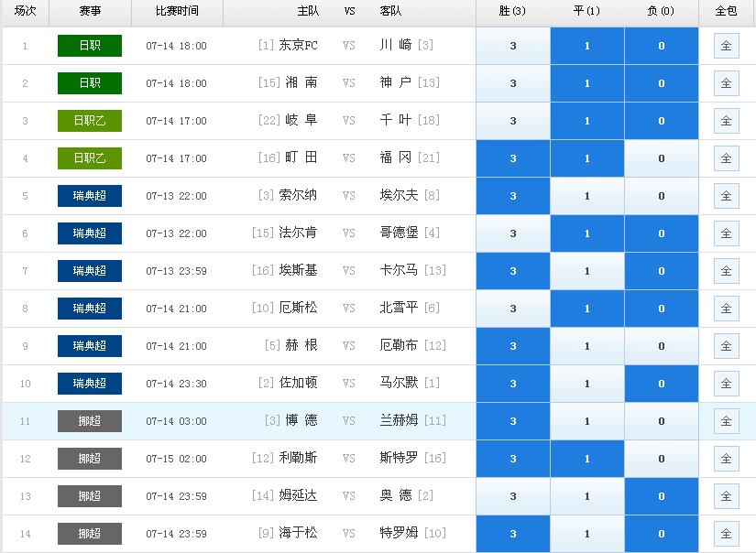The height and width of the screenshot is (553, 756).
Task: Click the 赛事 column header
Action: (x=90, y=11)
